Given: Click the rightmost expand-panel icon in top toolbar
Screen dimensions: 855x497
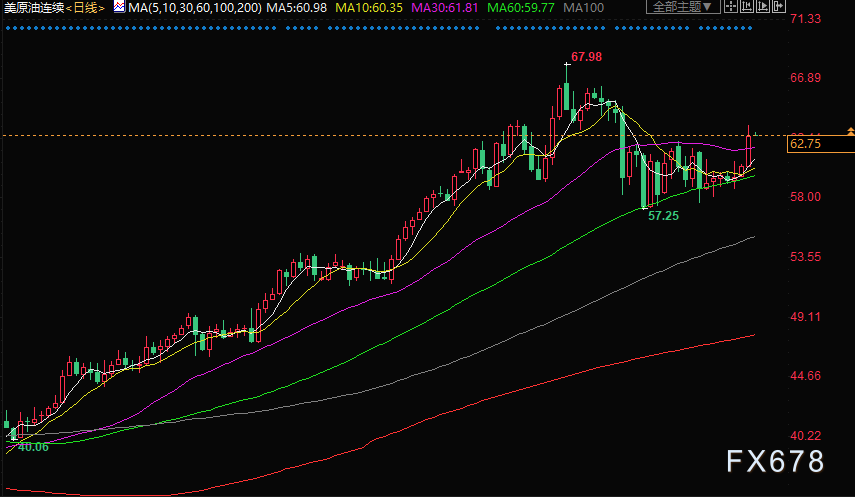Looking at the screenshot, I should (x=779, y=6).
